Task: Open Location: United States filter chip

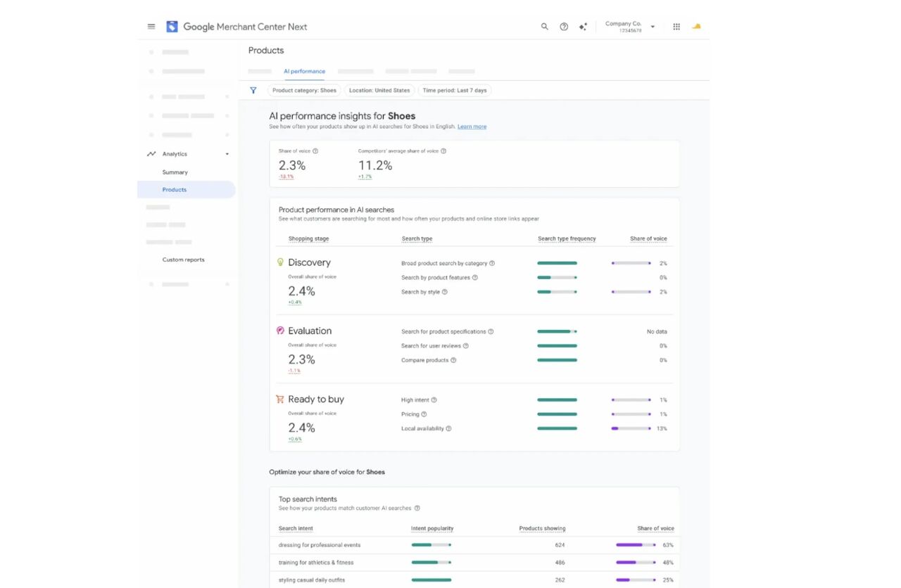Action: (379, 90)
